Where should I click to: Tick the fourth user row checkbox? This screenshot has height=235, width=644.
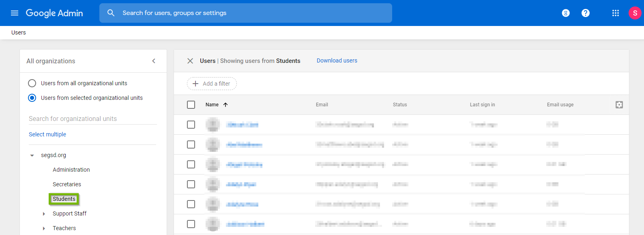[191, 184]
